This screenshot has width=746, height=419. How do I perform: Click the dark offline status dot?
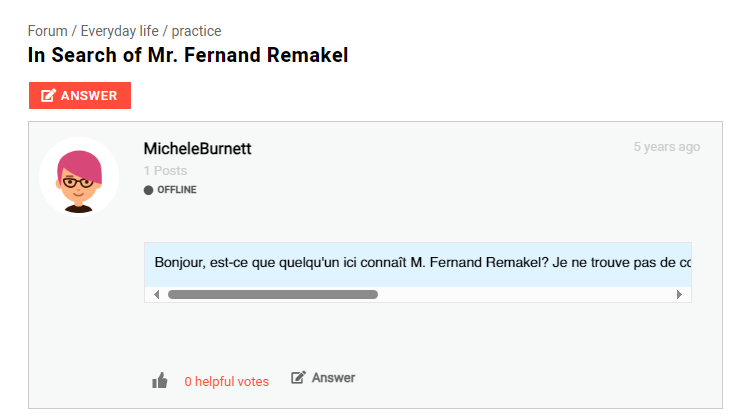click(x=149, y=190)
